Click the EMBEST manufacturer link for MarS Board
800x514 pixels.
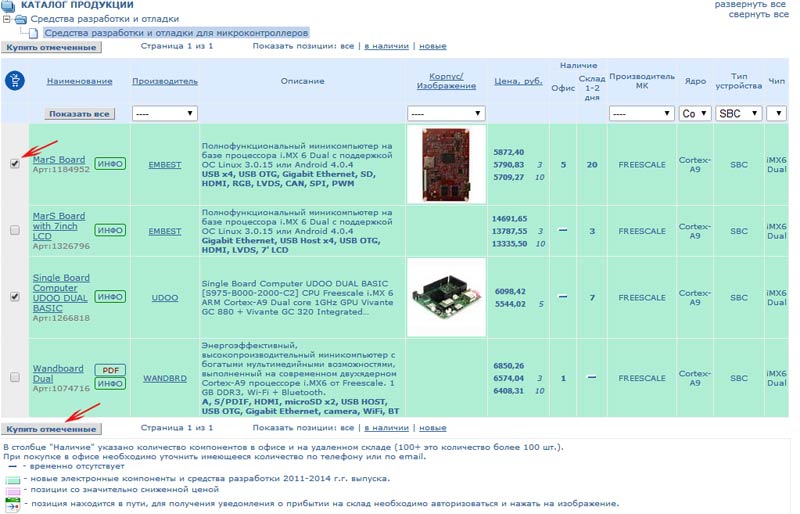164,163
